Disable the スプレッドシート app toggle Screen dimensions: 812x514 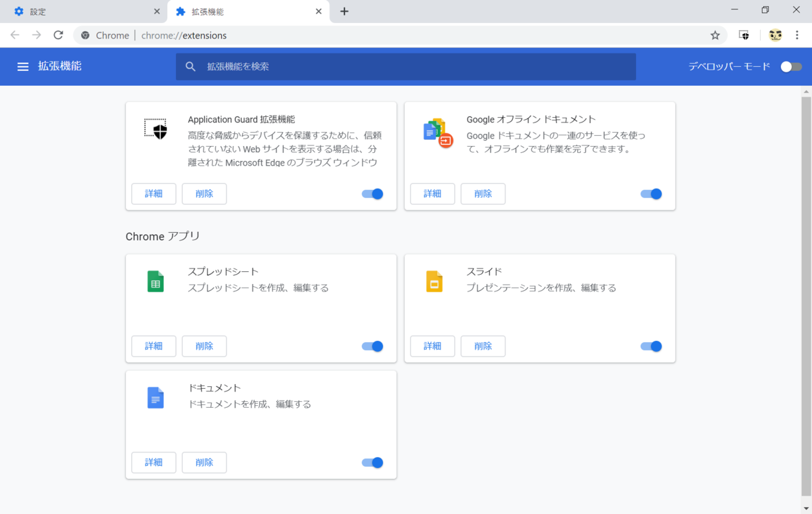pyautogui.click(x=373, y=346)
